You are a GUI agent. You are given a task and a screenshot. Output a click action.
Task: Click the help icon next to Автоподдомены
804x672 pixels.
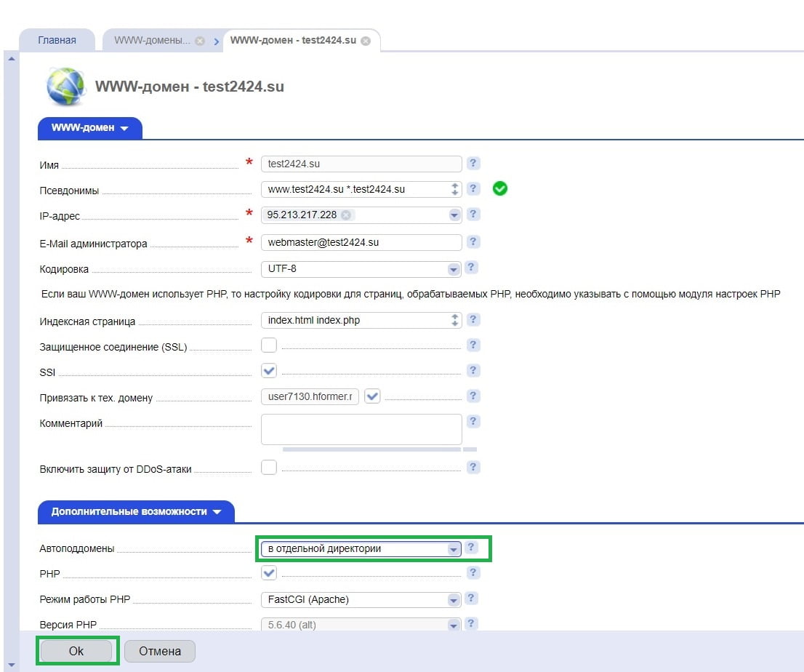pos(472,548)
